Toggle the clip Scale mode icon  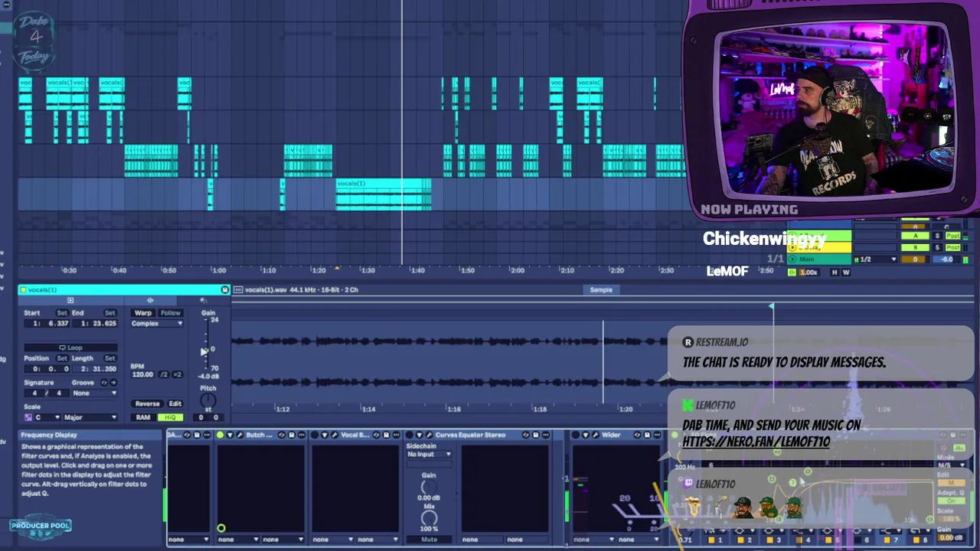tap(28, 418)
